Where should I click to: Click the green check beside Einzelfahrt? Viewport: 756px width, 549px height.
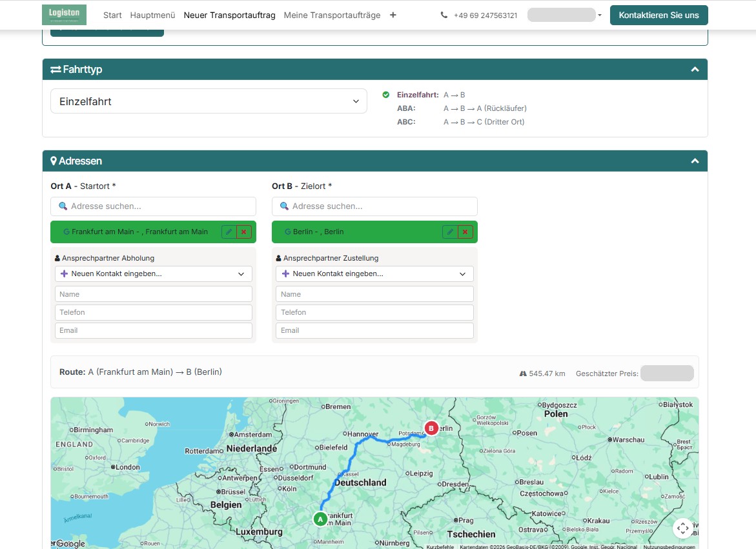click(x=385, y=95)
